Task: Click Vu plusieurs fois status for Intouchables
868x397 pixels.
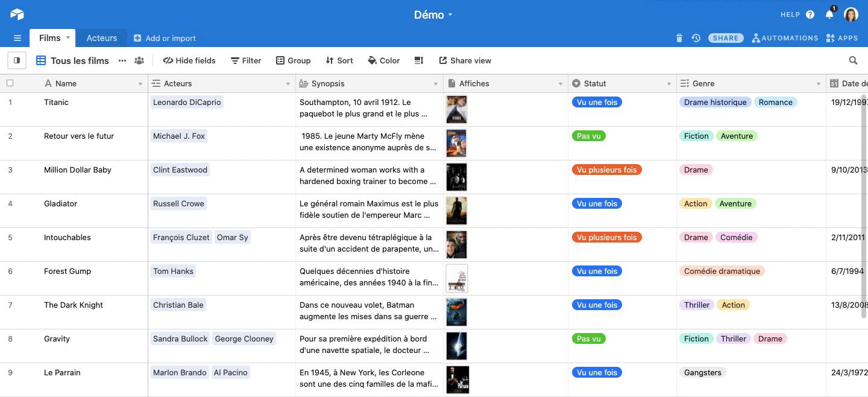Action: (607, 238)
